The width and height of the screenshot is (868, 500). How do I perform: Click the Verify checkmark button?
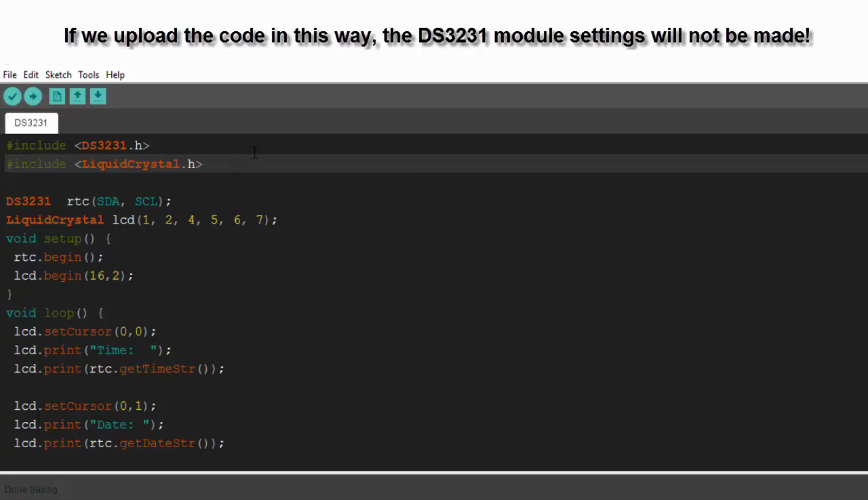tap(12, 96)
